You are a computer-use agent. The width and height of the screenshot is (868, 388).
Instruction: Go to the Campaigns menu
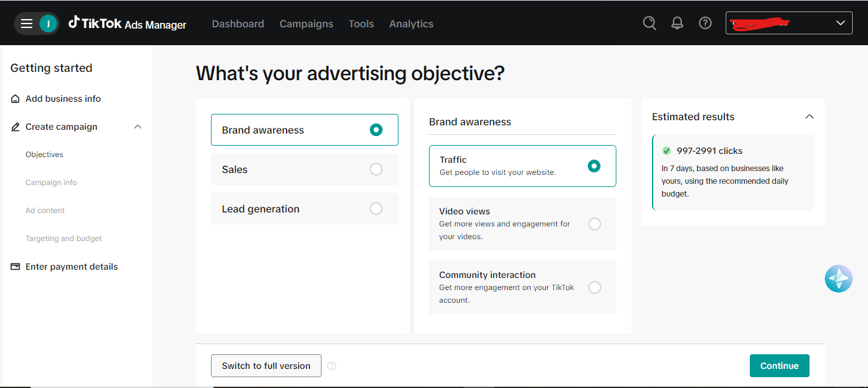pos(306,24)
